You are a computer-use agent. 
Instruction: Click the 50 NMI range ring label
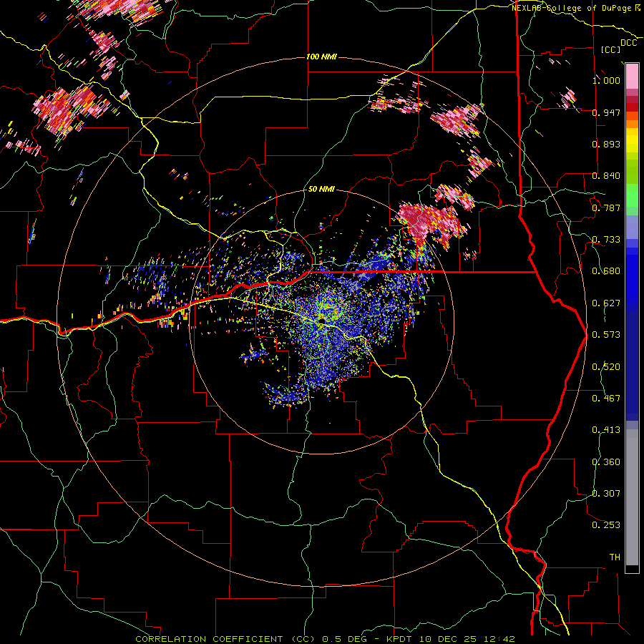(321, 190)
